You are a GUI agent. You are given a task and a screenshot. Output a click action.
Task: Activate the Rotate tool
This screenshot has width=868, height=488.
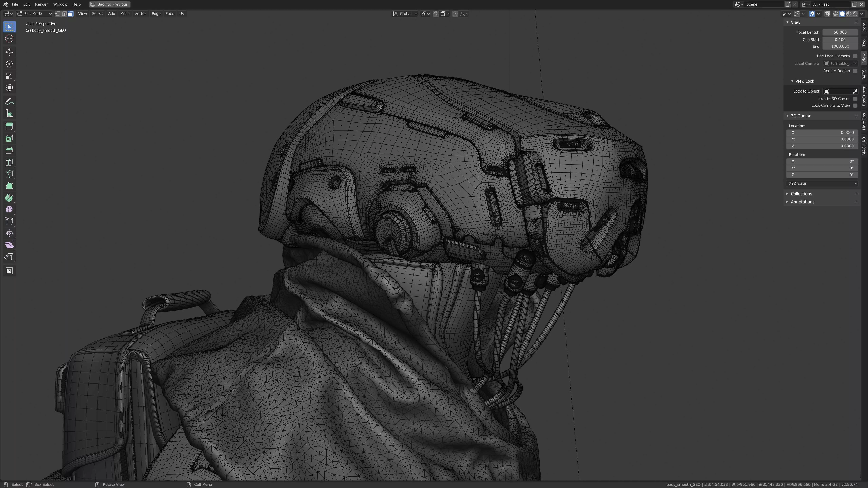(x=9, y=64)
